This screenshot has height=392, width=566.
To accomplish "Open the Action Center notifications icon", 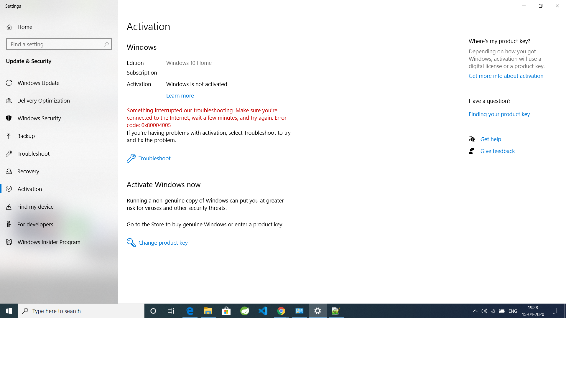I will (554, 311).
